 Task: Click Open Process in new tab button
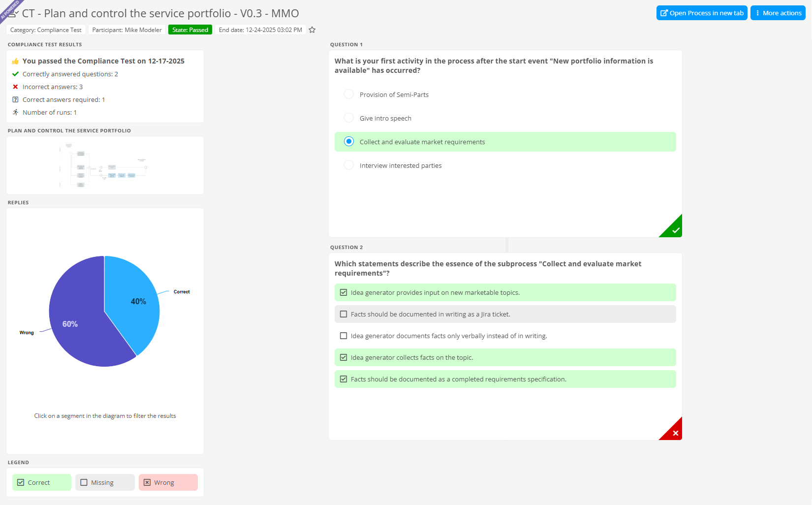pos(701,13)
